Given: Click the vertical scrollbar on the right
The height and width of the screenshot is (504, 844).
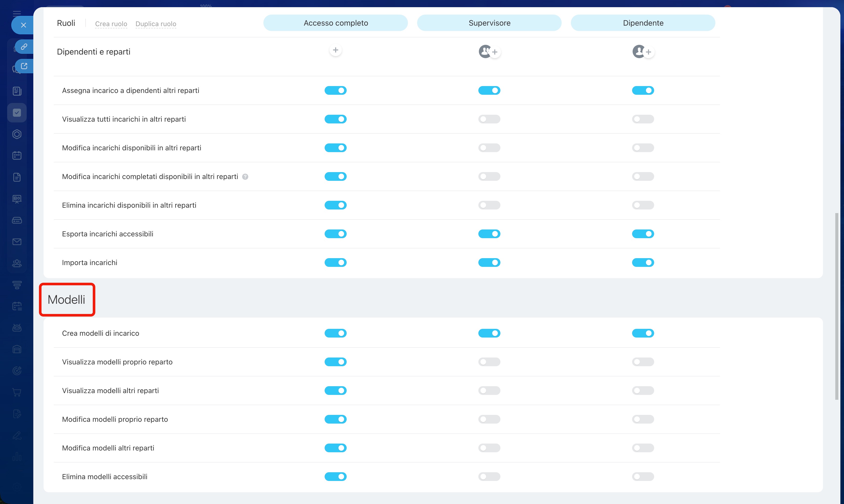Looking at the screenshot, I should [x=836, y=306].
